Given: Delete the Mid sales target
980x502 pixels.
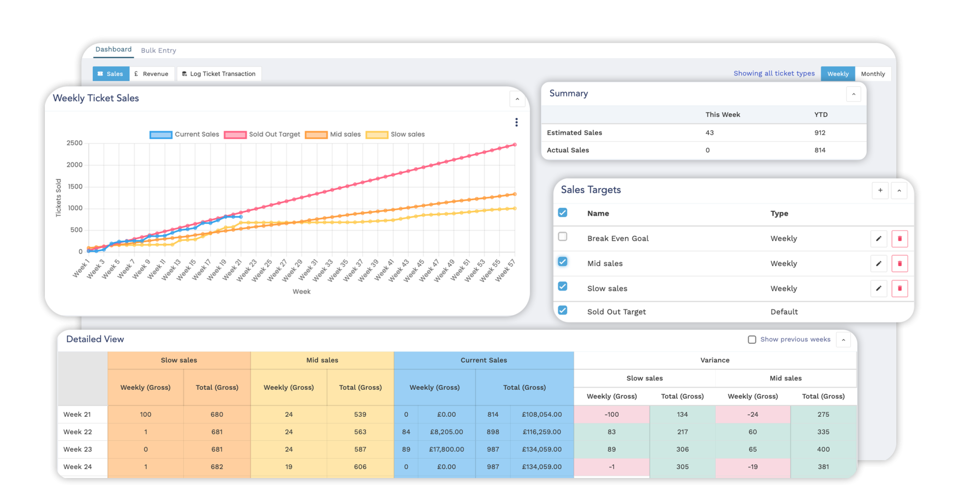Looking at the screenshot, I should point(900,263).
